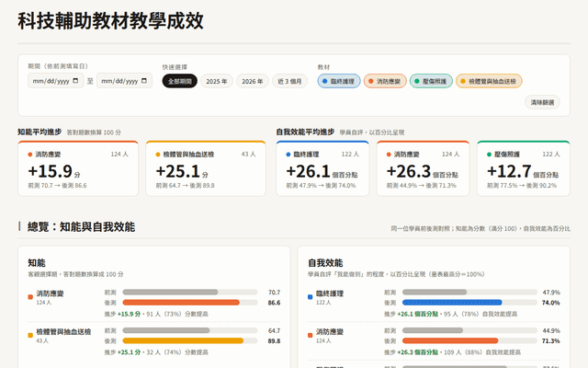
Task: Click the end date mm/dd/yyyy field
Action: click(x=125, y=81)
